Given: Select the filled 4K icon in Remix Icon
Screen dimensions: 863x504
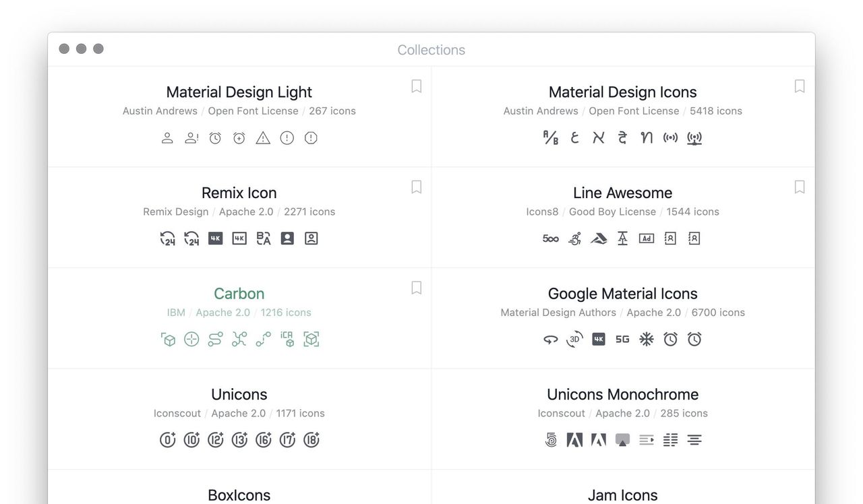Looking at the screenshot, I should pyautogui.click(x=216, y=239).
